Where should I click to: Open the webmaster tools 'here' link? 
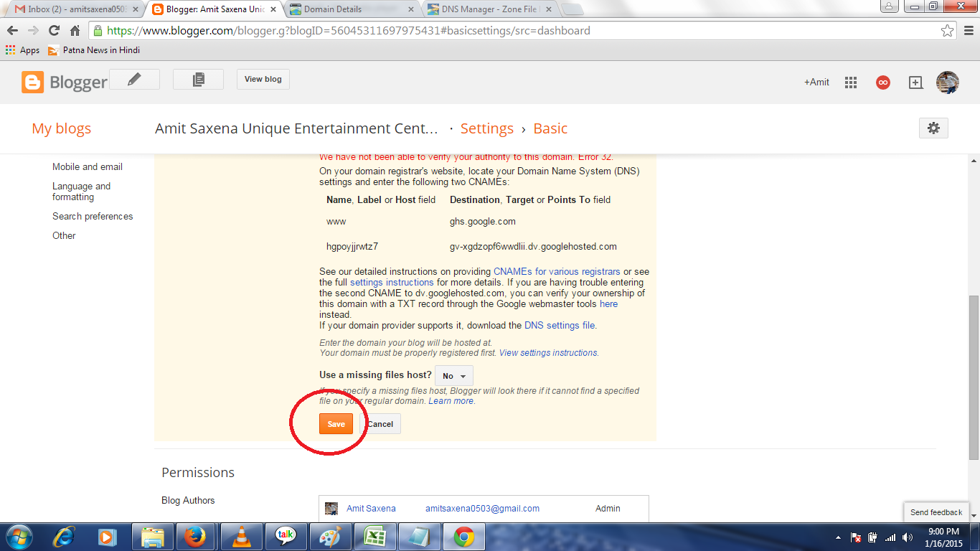pos(608,303)
